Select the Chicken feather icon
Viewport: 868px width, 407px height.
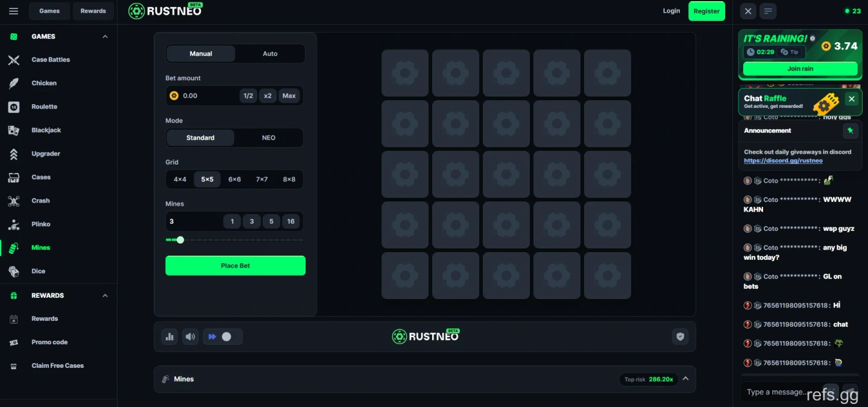click(13, 83)
